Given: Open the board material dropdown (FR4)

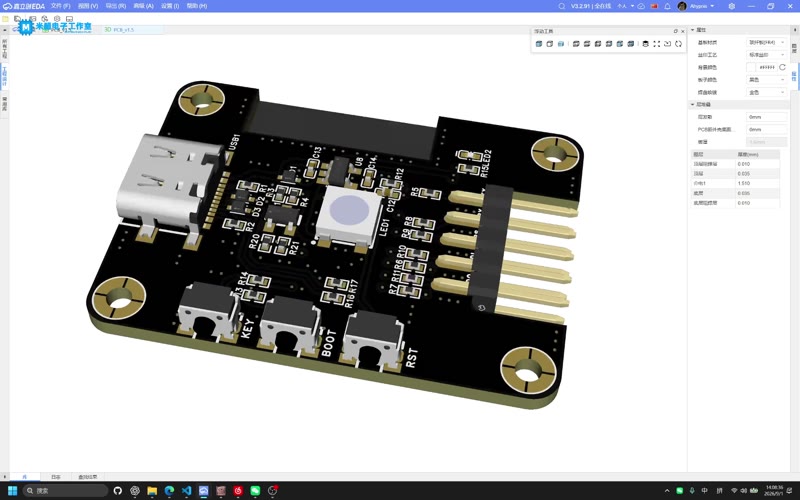Looking at the screenshot, I should pos(766,42).
